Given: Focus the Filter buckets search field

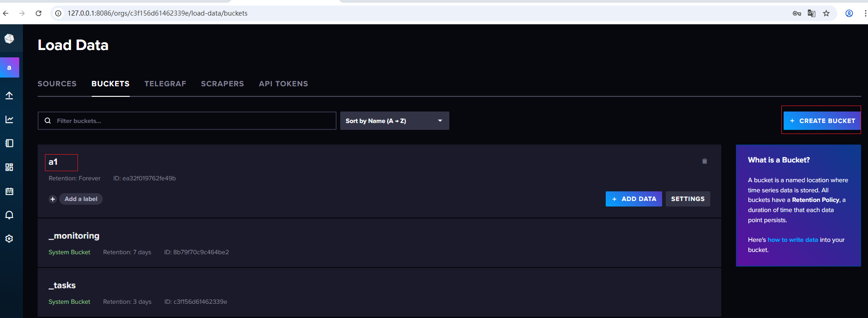Looking at the screenshot, I should click(187, 121).
